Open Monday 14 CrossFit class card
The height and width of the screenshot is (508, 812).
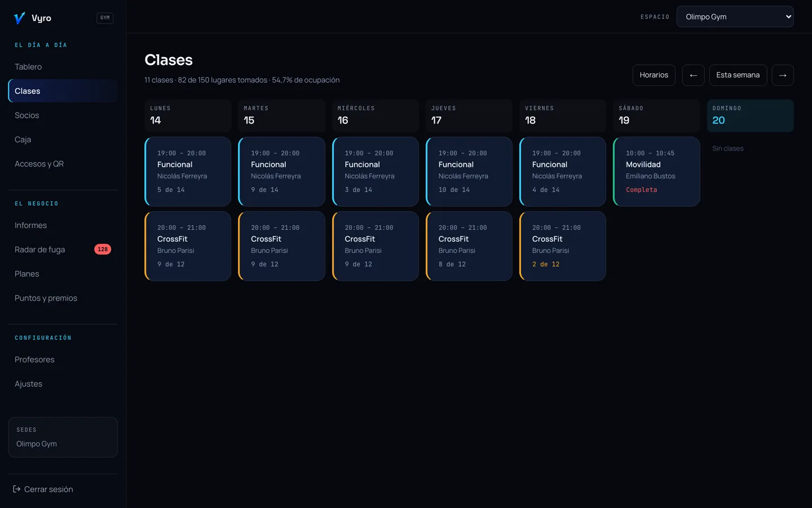pos(188,246)
